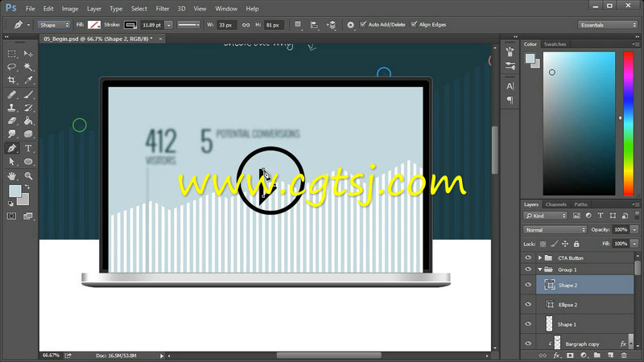
Task: Delete layer with trash icon
Action: click(624, 355)
